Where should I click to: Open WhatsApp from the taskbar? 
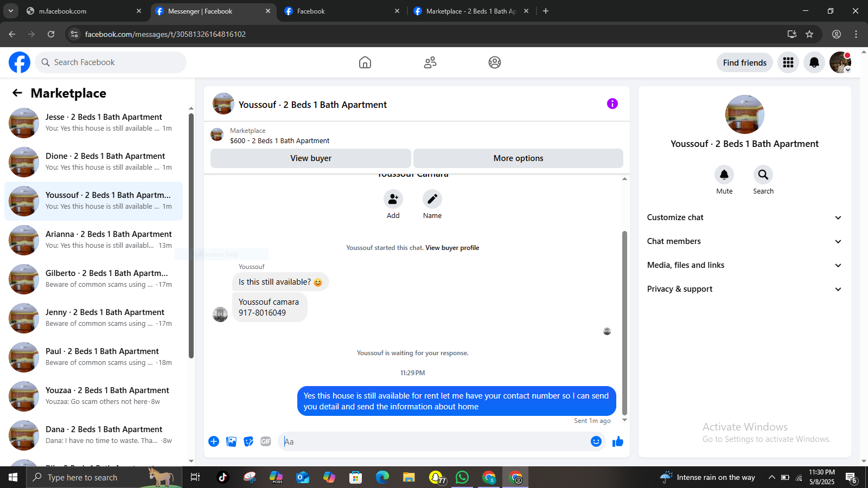pos(462,477)
